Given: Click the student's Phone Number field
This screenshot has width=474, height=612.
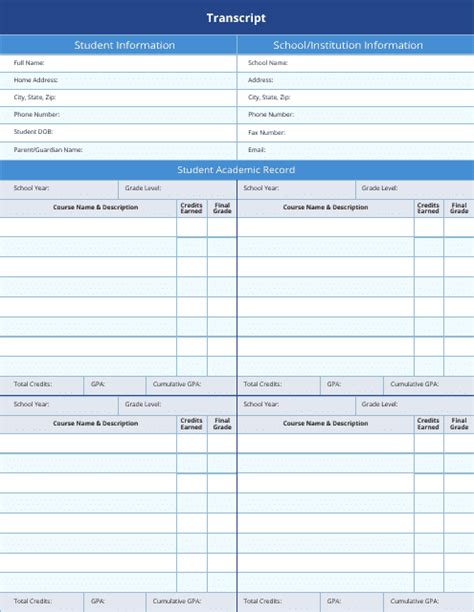Looking at the screenshot, I should [x=118, y=115].
